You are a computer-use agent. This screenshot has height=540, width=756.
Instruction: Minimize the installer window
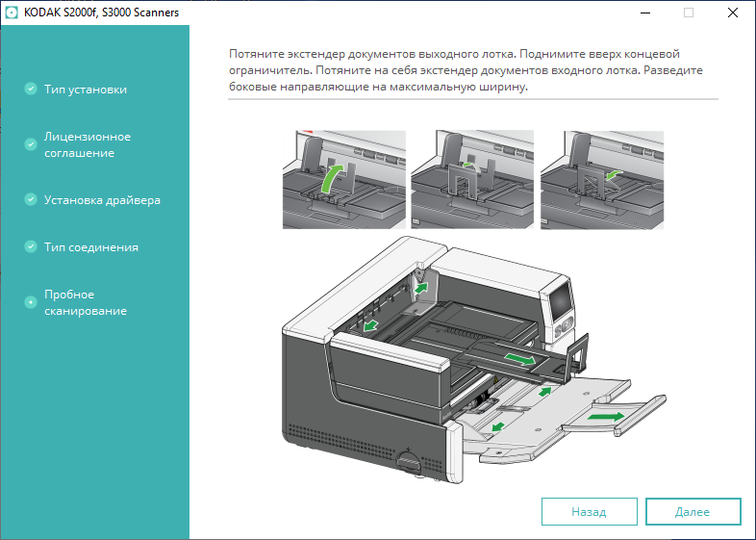pos(645,13)
